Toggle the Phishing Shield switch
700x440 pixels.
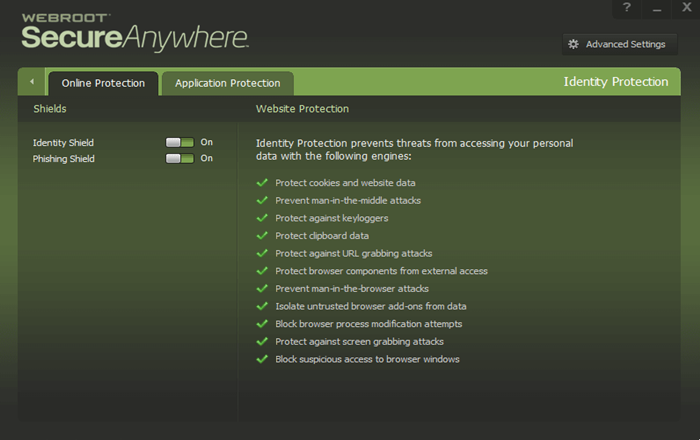tap(180, 158)
